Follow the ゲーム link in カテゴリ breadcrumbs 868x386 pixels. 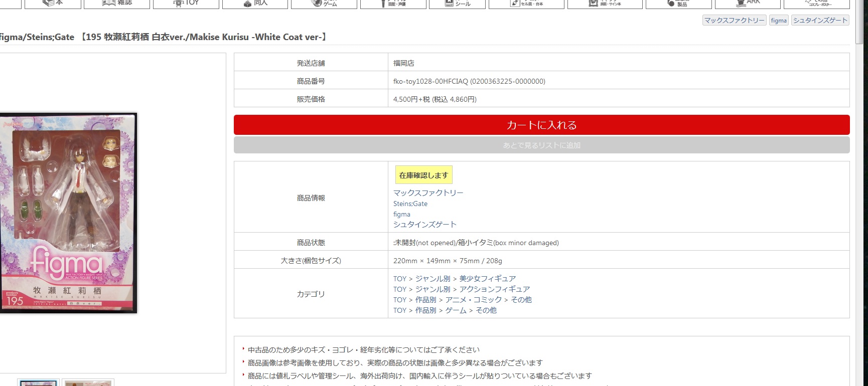[x=456, y=310]
